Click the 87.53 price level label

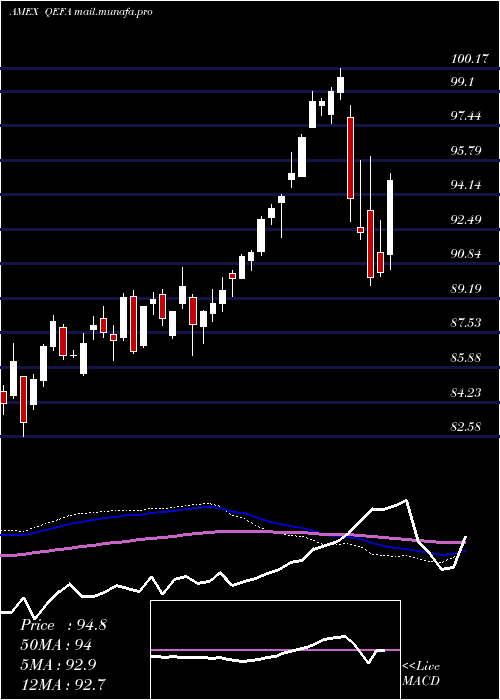pyautogui.click(x=466, y=323)
